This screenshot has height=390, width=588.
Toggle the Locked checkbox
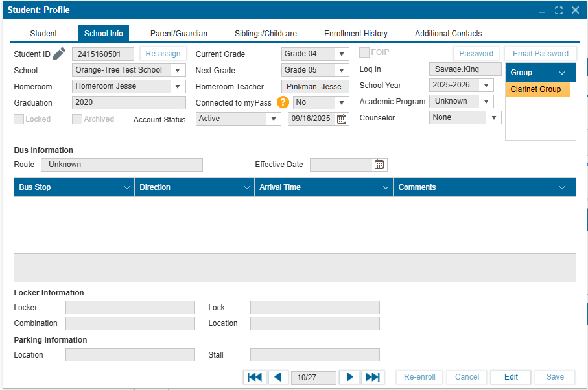pos(19,119)
